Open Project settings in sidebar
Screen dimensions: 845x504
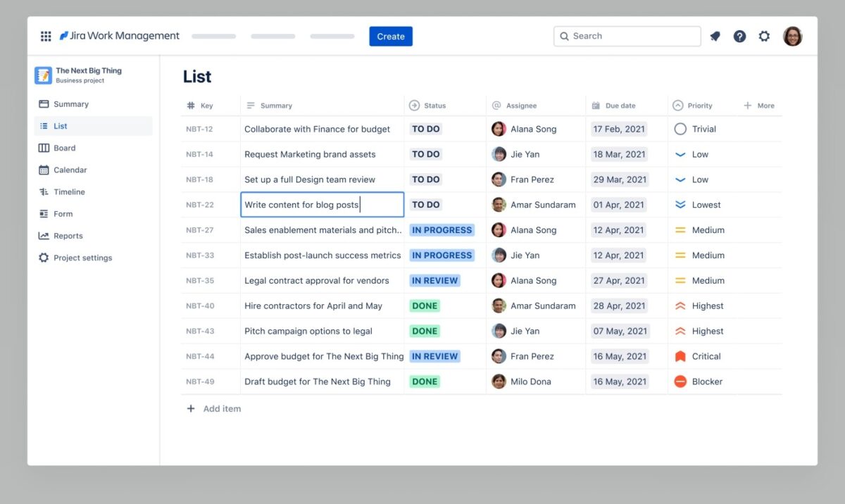pos(82,258)
